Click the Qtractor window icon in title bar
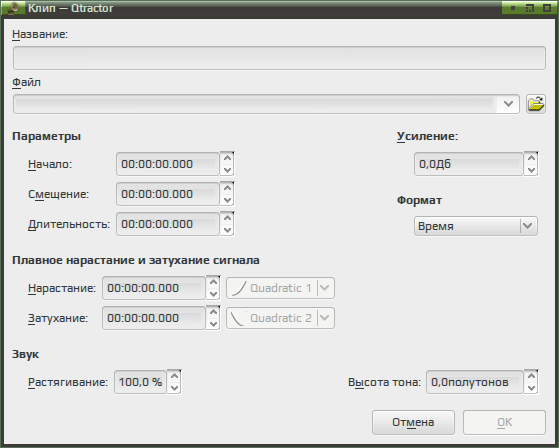This screenshot has width=559, height=448. (x=13, y=8)
